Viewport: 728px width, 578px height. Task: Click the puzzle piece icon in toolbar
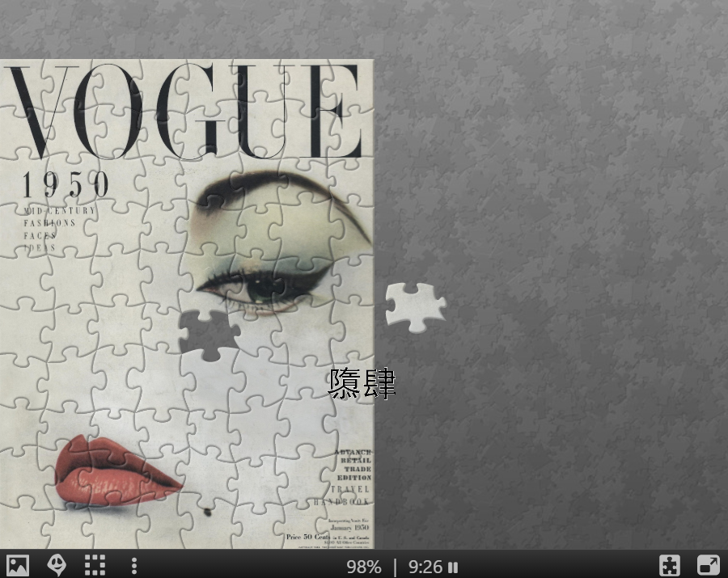tap(670, 566)
